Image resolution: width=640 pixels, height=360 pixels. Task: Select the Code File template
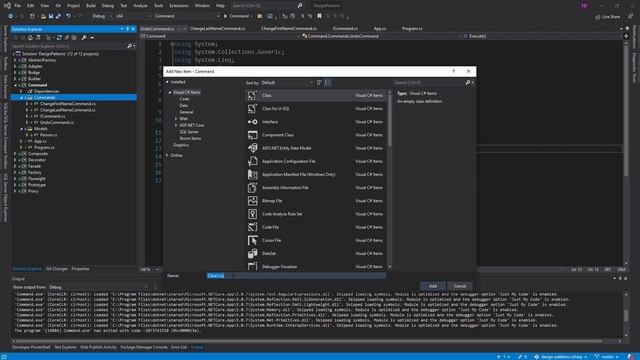(x=316, y=227)
